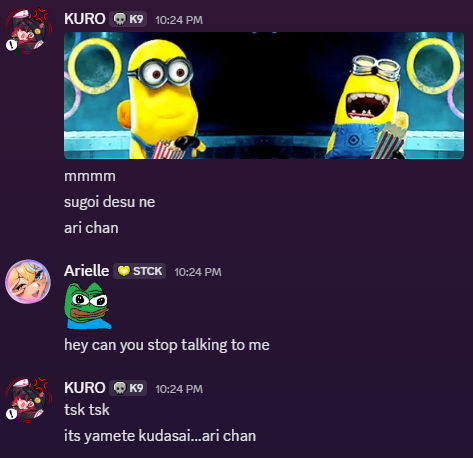Viewport: 473px width, 458px height.
Task: Open KURO's avatar beside the tsk tsk message
Action: coord(28,400)
